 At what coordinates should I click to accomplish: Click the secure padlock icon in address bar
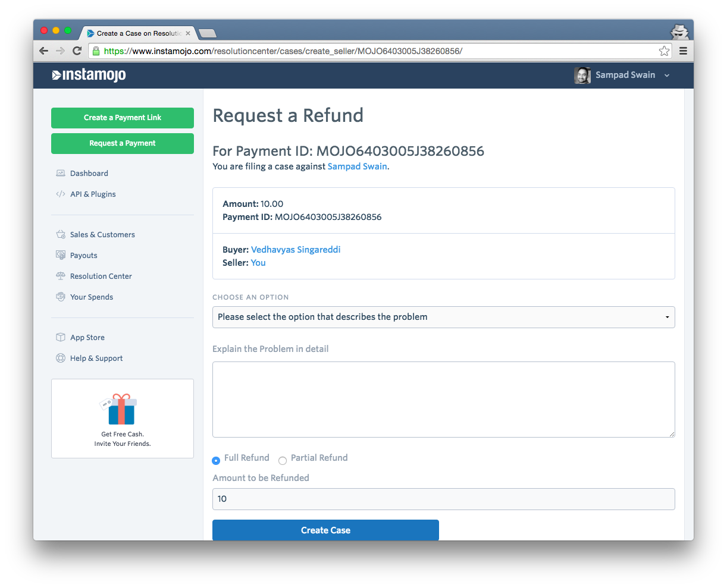[x=96, y=51]
